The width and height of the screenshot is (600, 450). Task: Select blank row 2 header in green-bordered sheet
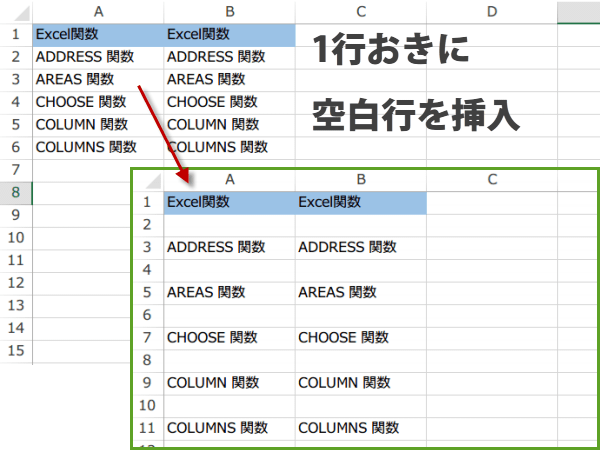tap(148, 225)
